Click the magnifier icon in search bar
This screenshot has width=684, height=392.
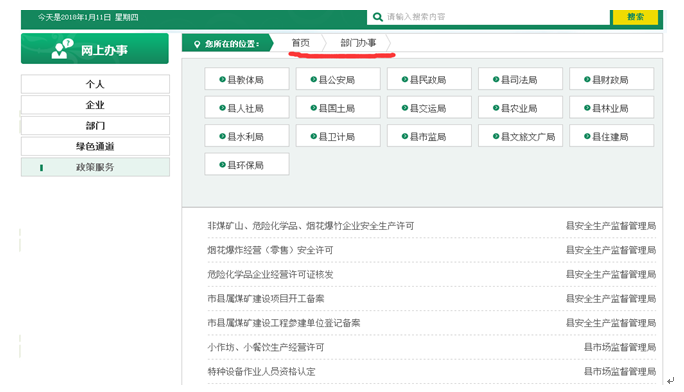click(378, 17)
